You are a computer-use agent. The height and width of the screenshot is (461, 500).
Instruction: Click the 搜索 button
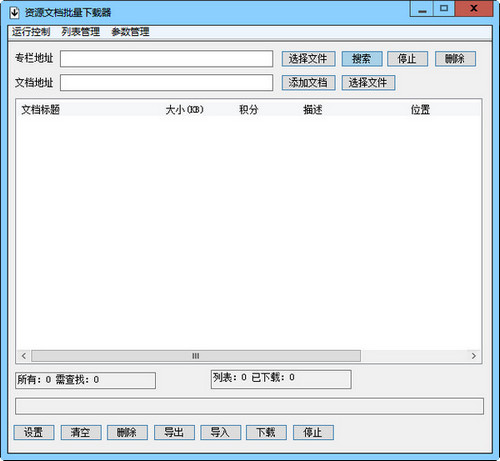[x=362, y=59]
